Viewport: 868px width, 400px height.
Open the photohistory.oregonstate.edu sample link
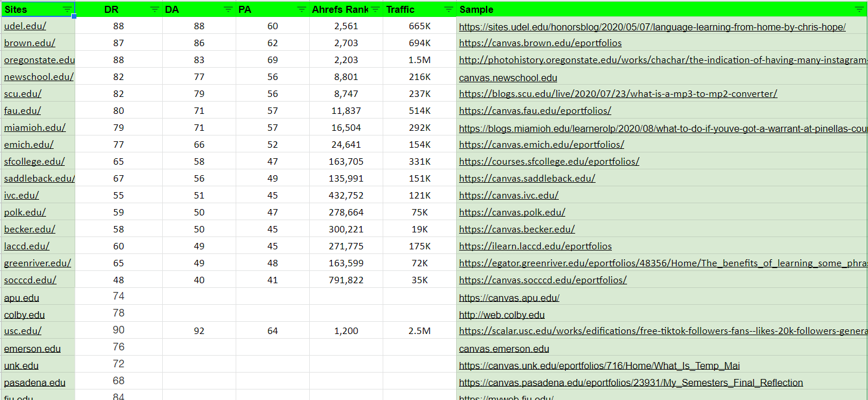point(663,60)
